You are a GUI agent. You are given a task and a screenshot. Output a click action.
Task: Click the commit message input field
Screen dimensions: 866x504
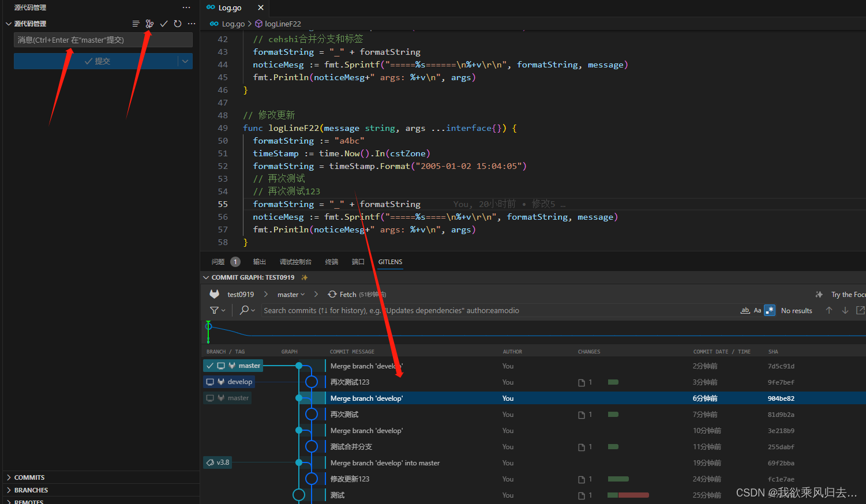pyautogui.click(x=103, y=40)
